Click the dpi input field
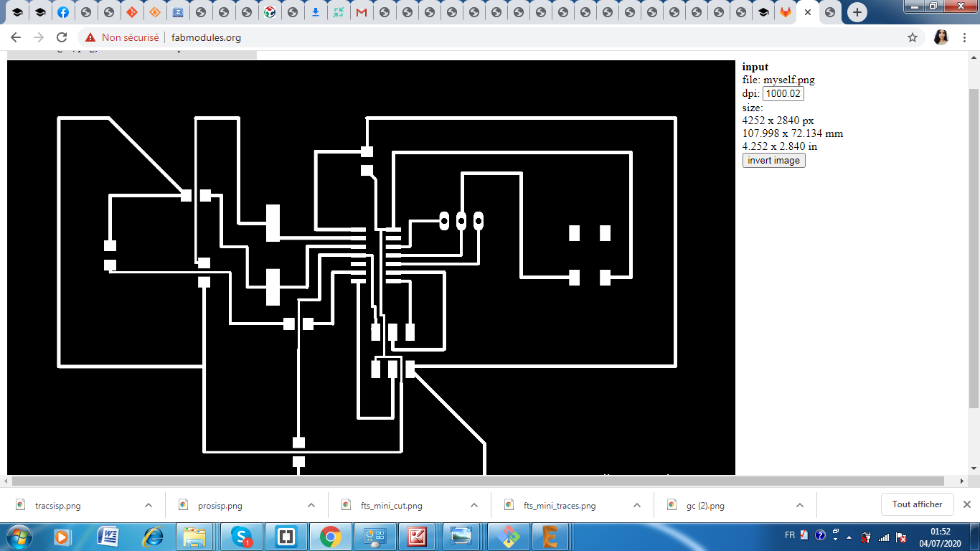Screen dimensions: 980x551 point(783,94)
